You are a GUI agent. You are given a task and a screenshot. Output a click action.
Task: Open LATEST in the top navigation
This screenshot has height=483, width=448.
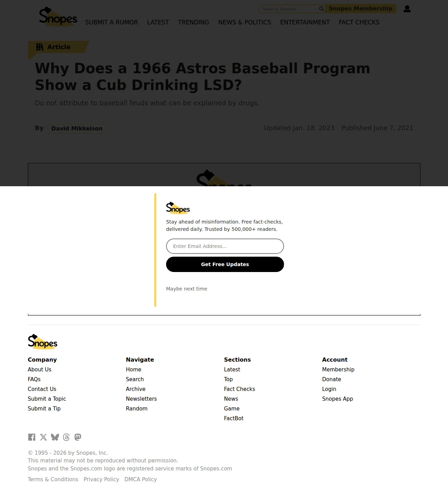click(158, 22)
